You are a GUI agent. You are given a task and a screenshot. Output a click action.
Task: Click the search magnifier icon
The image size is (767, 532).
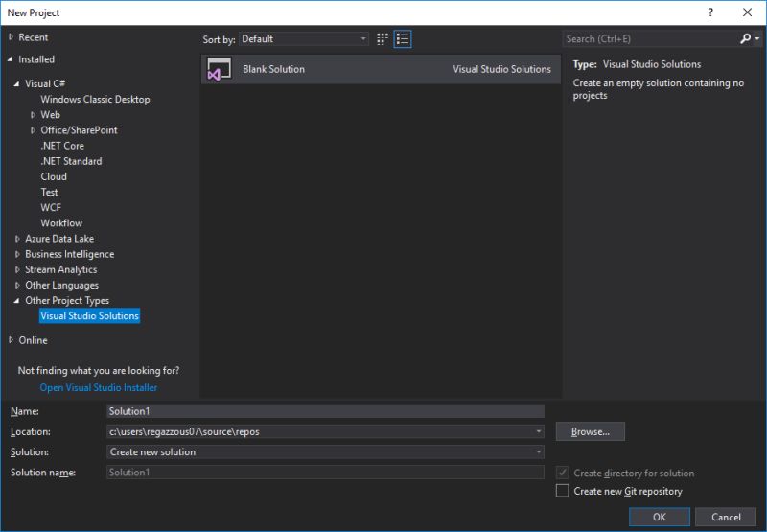point(745,38)
